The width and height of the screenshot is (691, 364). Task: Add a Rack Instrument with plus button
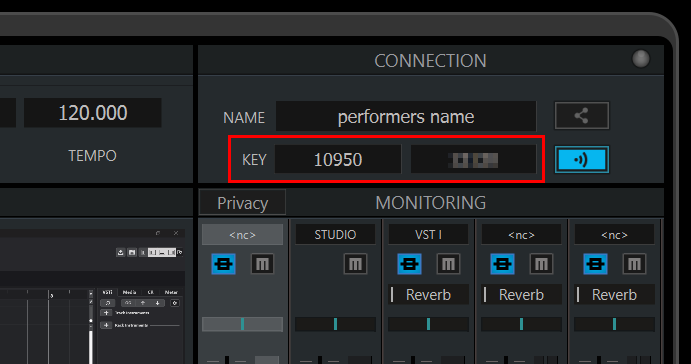106,325
